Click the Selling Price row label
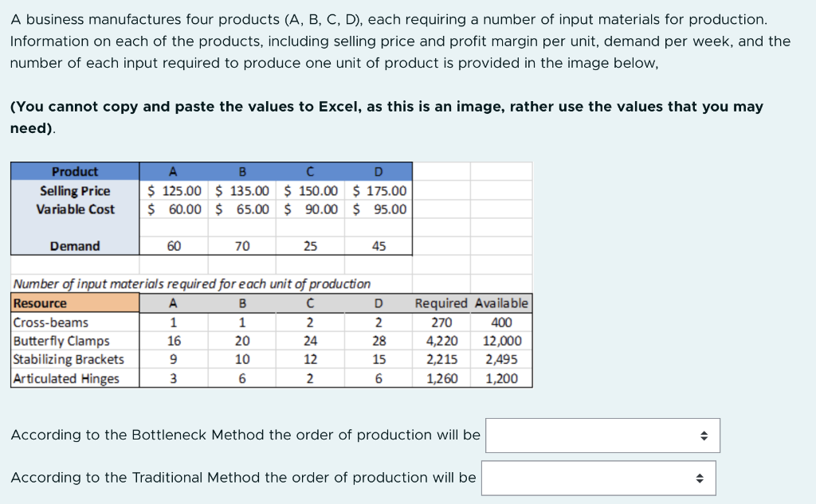 74,191
